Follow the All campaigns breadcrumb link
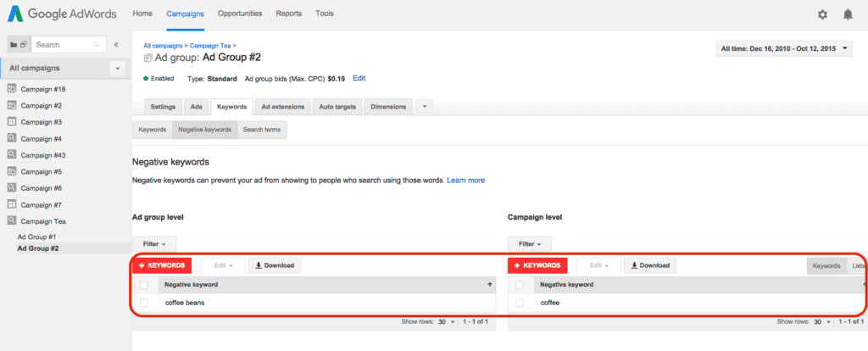Screen dimensions: 868x351 click(164, 46)
